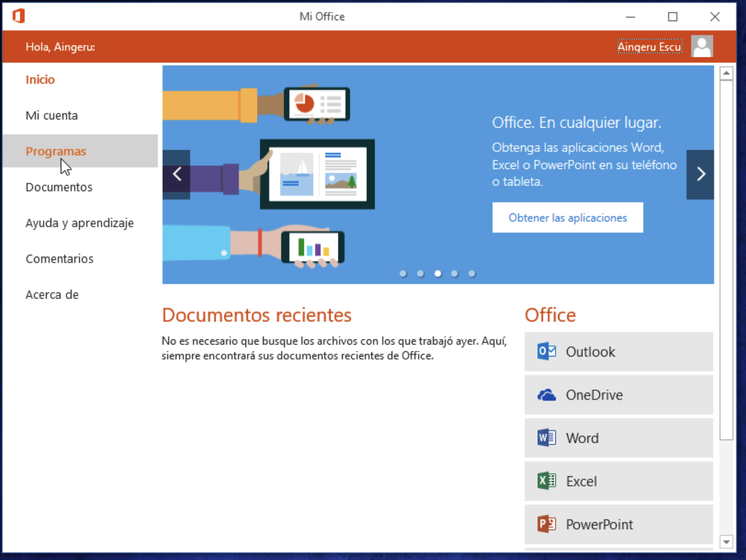Open the Outlook app icon
746x560 pixels.
[547, 352]
